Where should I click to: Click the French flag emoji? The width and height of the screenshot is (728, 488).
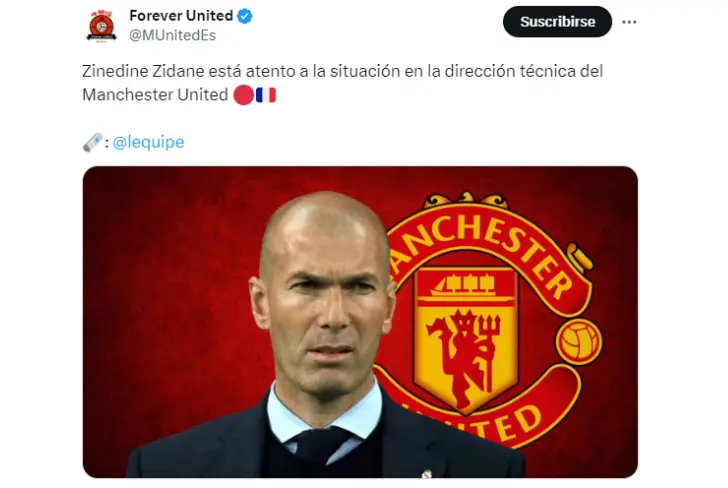point(266,95)
